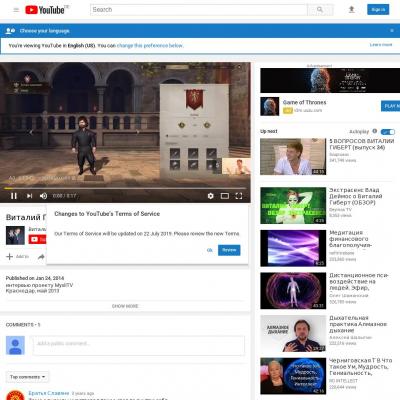The height and width of the screenshot is (400, 400).
Task: Open Экстрасенс Влад Деймос video title
Action: 356,196
